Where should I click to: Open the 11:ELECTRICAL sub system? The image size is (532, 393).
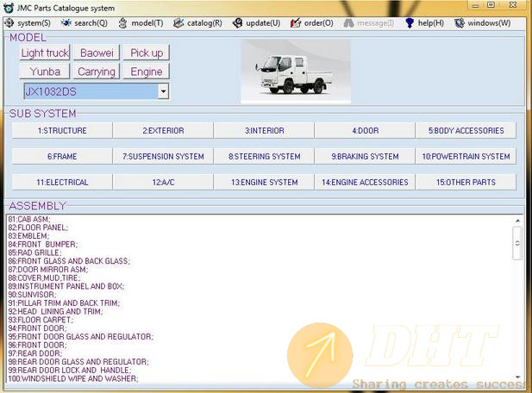coord(62,182)
